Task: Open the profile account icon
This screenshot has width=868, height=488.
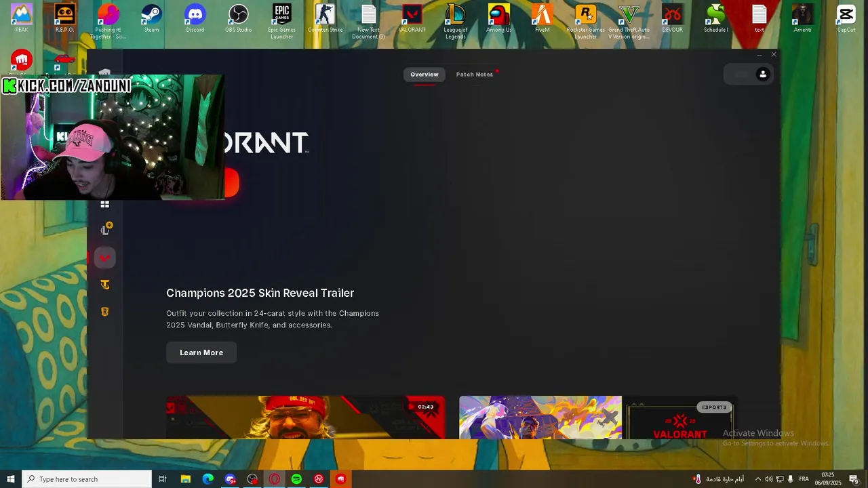Action: pyautogui.click(x=763, y=74)
